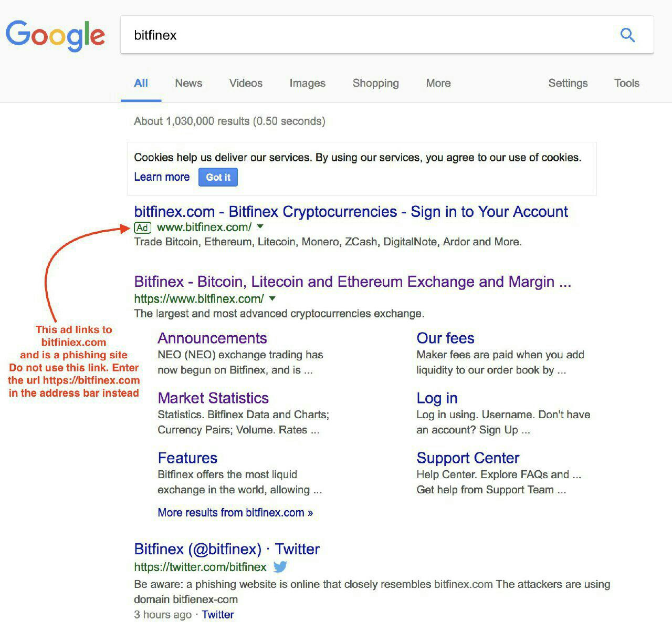Expand the More search menu
This screenshot has width=672, height=631.
pyautogui.click(x=438, y=83)
